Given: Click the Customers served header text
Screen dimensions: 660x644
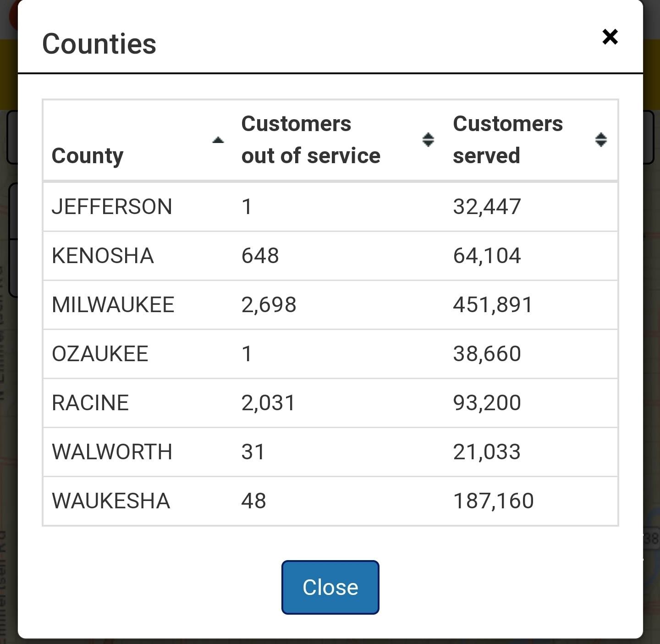Looking at the screenshot, I should [507, 139].
